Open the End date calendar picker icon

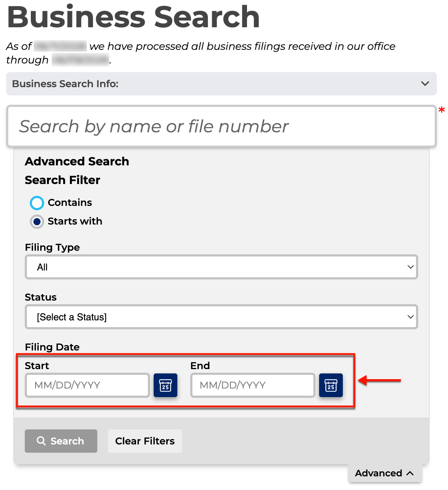331,385
